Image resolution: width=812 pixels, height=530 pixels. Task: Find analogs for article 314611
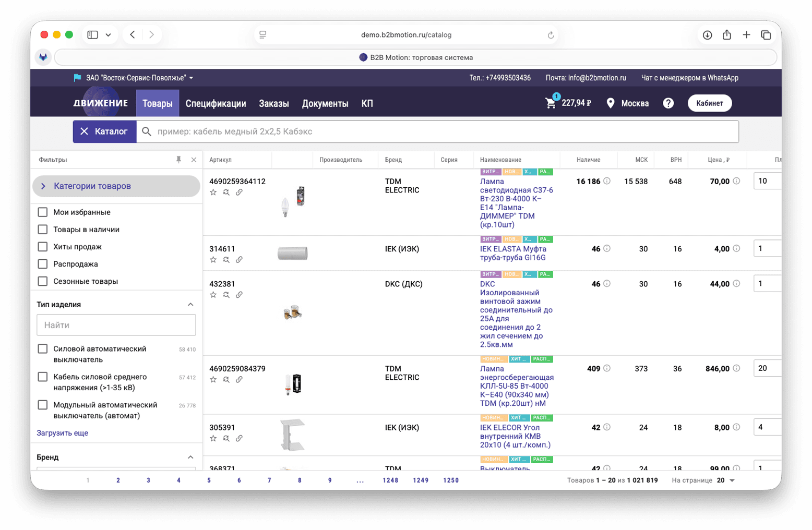pos(226,260)
